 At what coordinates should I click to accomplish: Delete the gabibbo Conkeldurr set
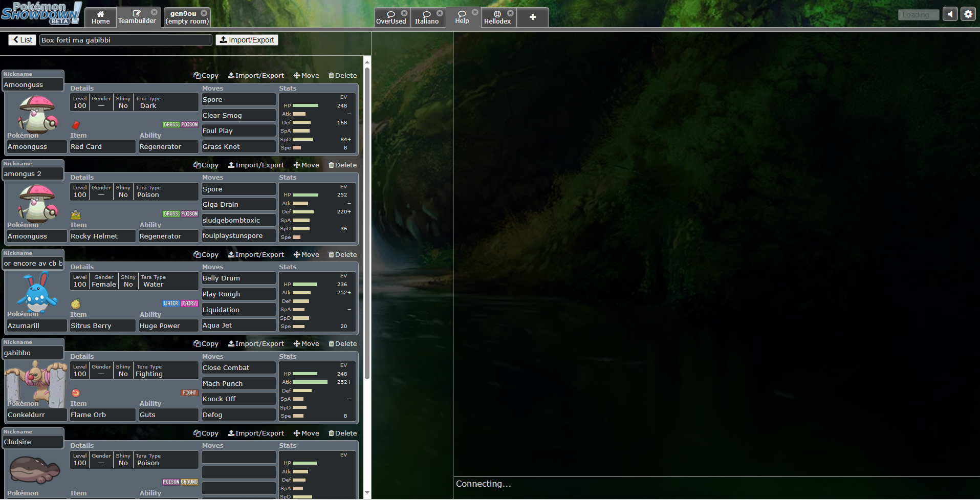342,344
